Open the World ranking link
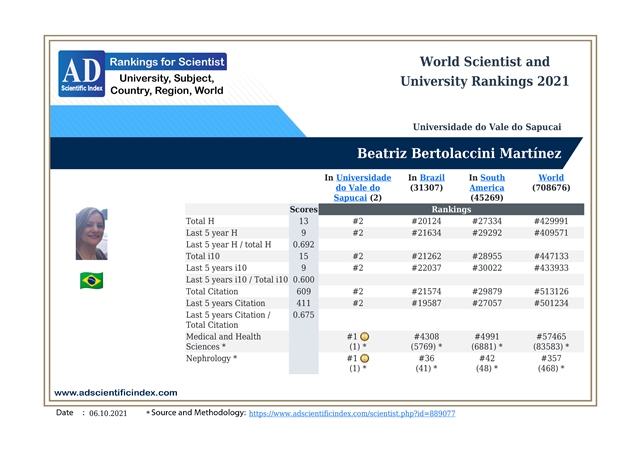 pos(551,178)
